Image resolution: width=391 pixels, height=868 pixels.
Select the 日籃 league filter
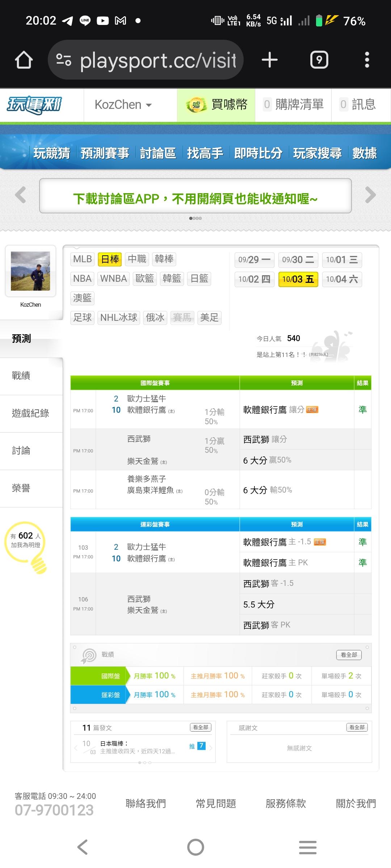199,278
